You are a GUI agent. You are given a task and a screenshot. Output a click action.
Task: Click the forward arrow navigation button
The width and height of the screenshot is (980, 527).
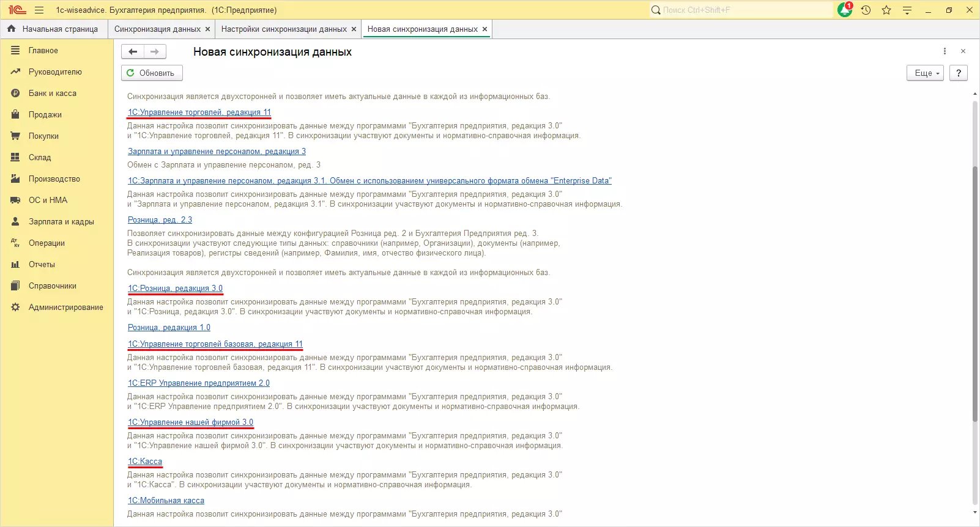coord(155,52)
